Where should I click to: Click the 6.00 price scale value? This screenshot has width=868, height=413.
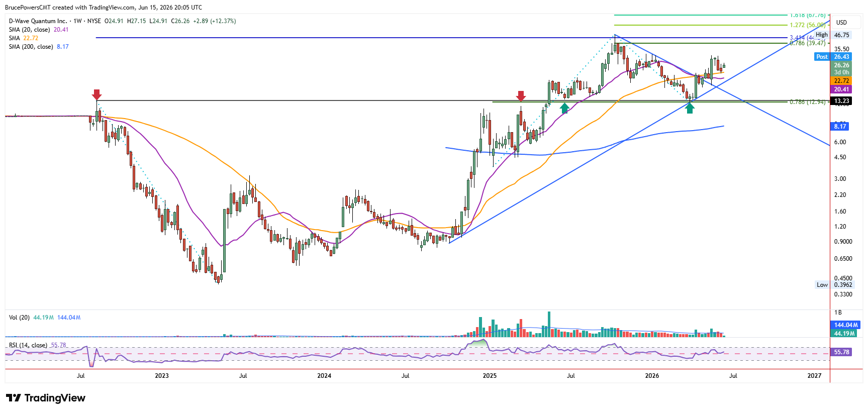[x=840, y=142]
